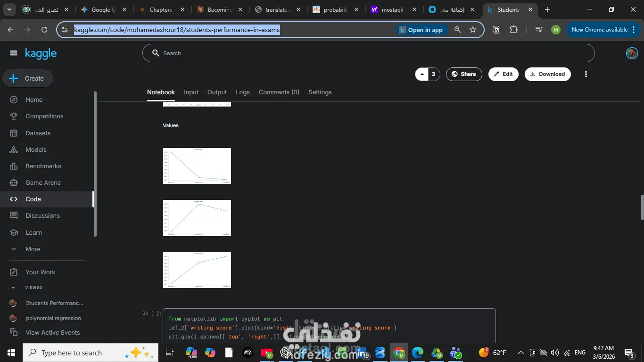The width and height of the screenshot is (644, 362).
Task: Download the notebook
Action: tap(547, 74)
